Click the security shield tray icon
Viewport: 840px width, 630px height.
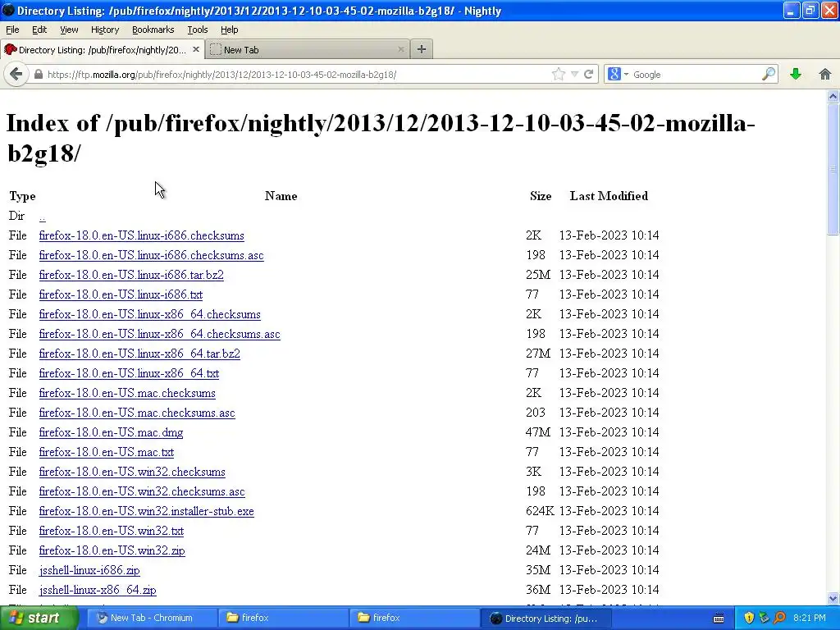click(749, 619)
